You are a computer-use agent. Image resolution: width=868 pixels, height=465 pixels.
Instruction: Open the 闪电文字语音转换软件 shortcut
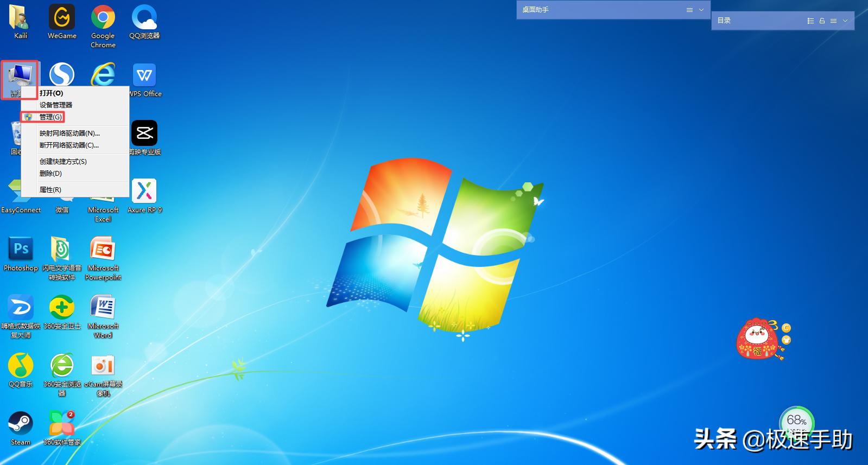tap(62, 258)
